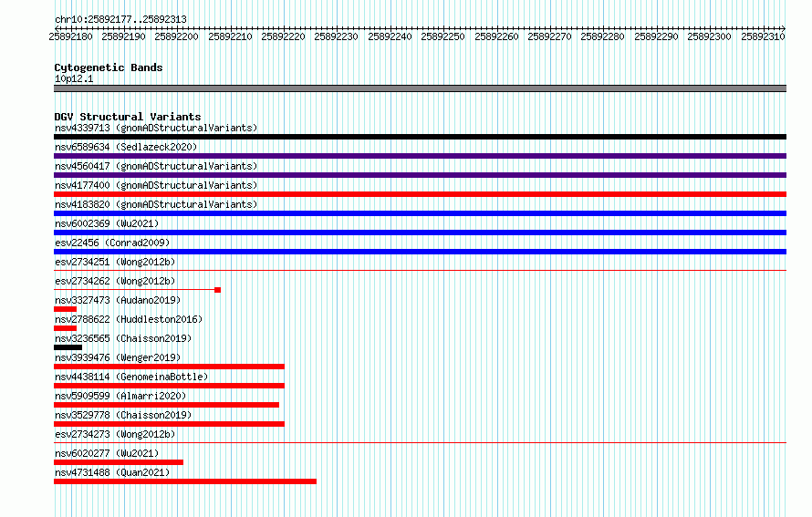Click the Cytogenetic Bands track heading
Image resolution: width=812 pixels, height=517 pixels.
click(x=109, y=67)
